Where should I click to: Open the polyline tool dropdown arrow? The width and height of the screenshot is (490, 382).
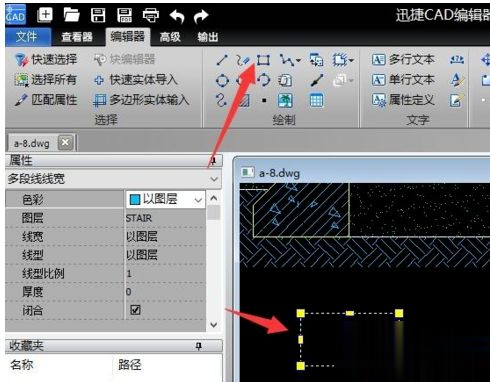click(x=298, y=61)
